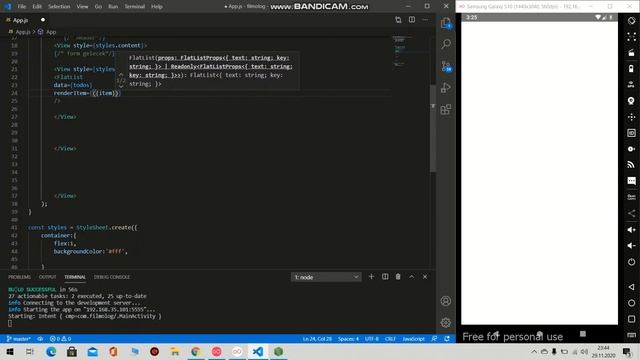
Task: Open the Accounts icon in activity bar
Action: tap(446, 301)
